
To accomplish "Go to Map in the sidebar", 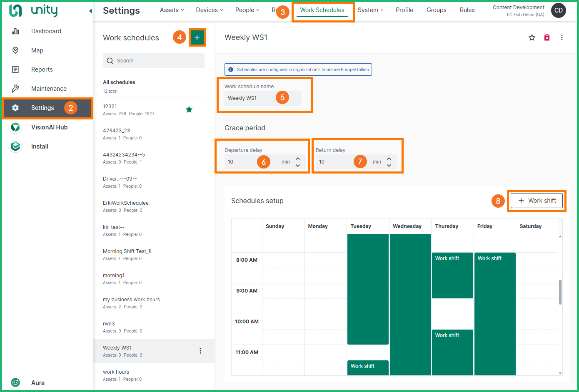I will tap(37, 50).
